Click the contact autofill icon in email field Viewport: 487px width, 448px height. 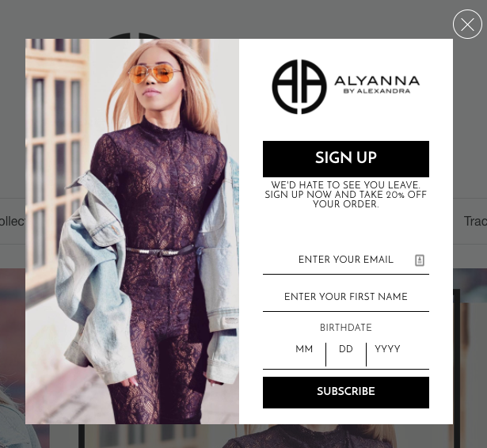(420, 260)
